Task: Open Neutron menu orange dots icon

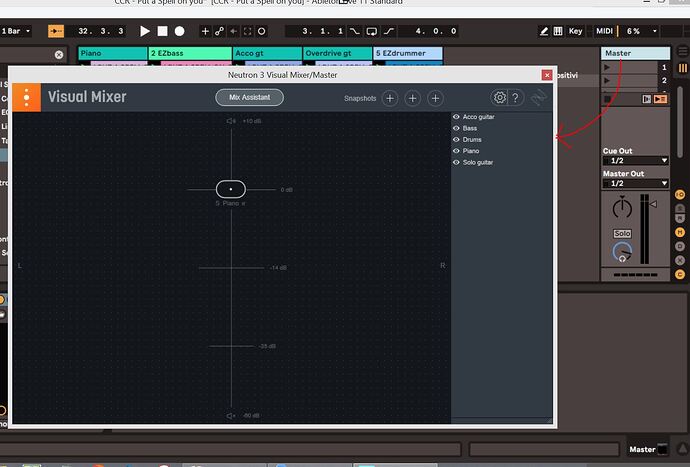Action: pos(26,97)
